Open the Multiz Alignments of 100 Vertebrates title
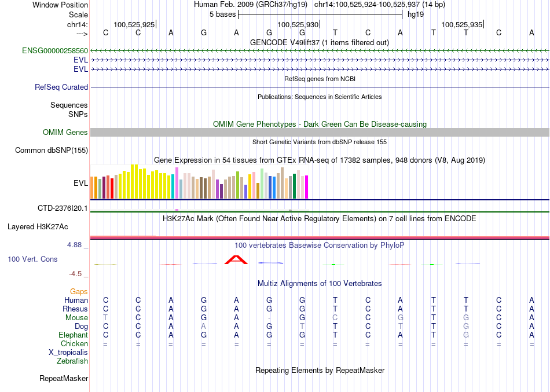The width and height of the screenshot is (550, 392). (320, 284)
